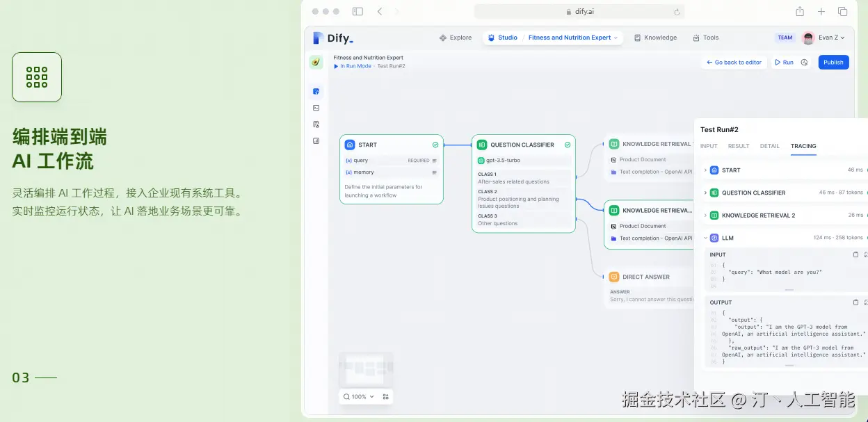Click the dify.ai address bar
868x422 pixels.
coord(579,12)
